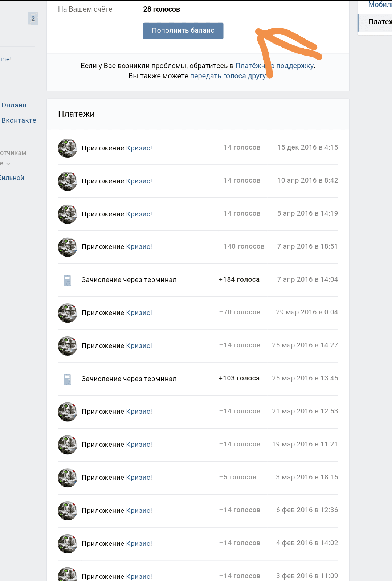Click Кризис! app icon for −70 голосов payment
Screen dimensions: 392x581
pos(68,313)
